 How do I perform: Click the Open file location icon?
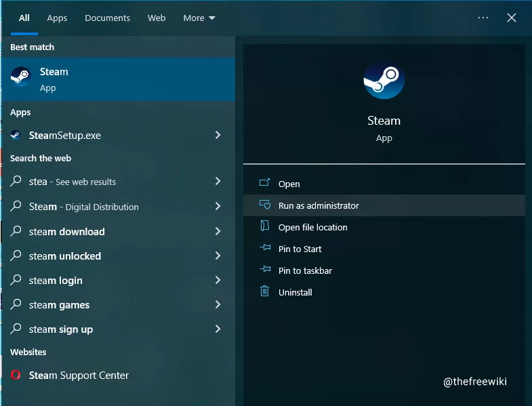coord(264,226)
